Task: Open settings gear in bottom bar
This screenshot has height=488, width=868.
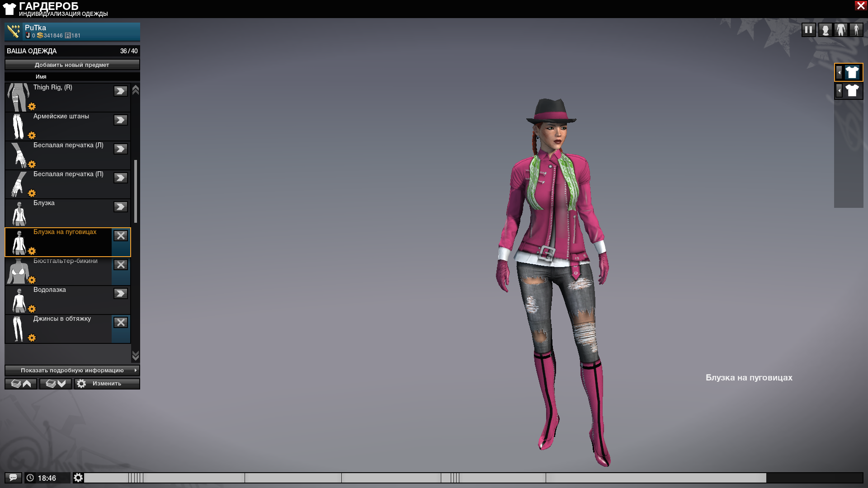Action: pos(78,478)
